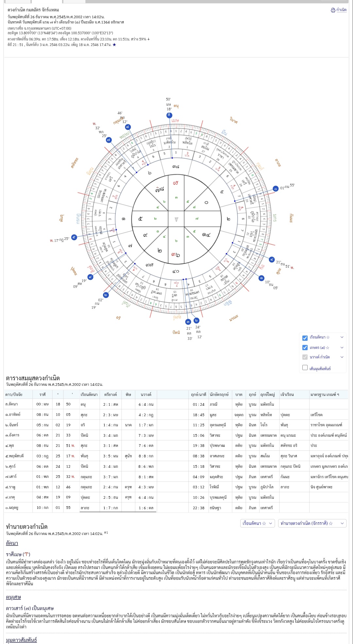
Task: Enable the เส้นมุมสัมพันธ์ checkbox
Action: point(305,368)
